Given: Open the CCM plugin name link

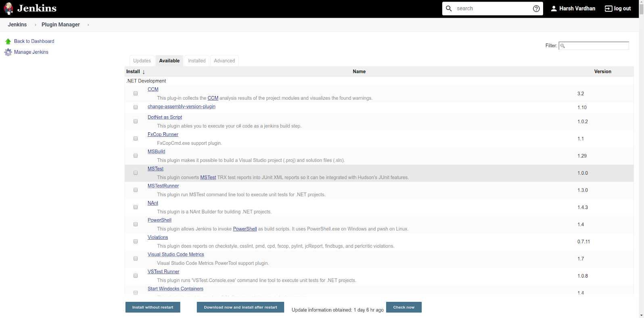Looking at the screenshot, I should [153, 90].
